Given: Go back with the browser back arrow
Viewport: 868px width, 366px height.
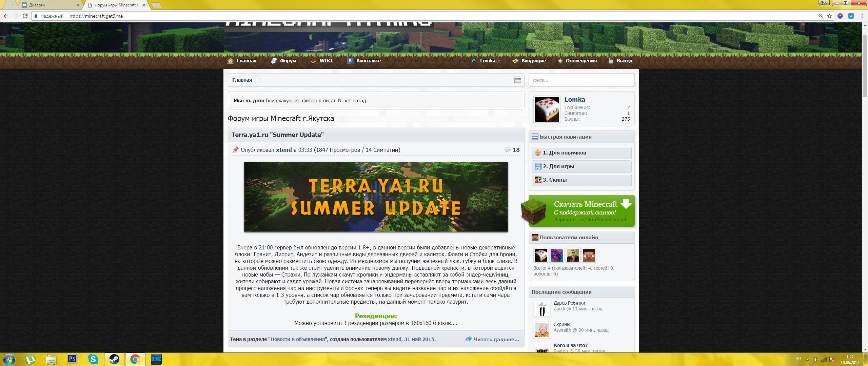Looking at the screenshot, I should (6, 16).
